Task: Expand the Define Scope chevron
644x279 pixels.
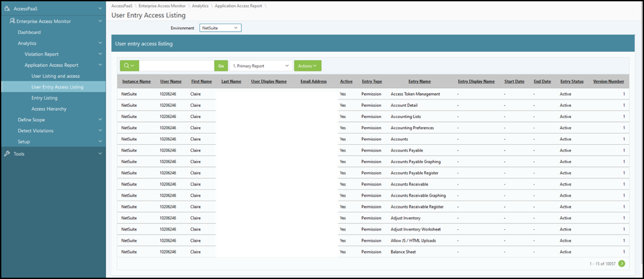Action: pyautogui.click(x=100, y=120)
